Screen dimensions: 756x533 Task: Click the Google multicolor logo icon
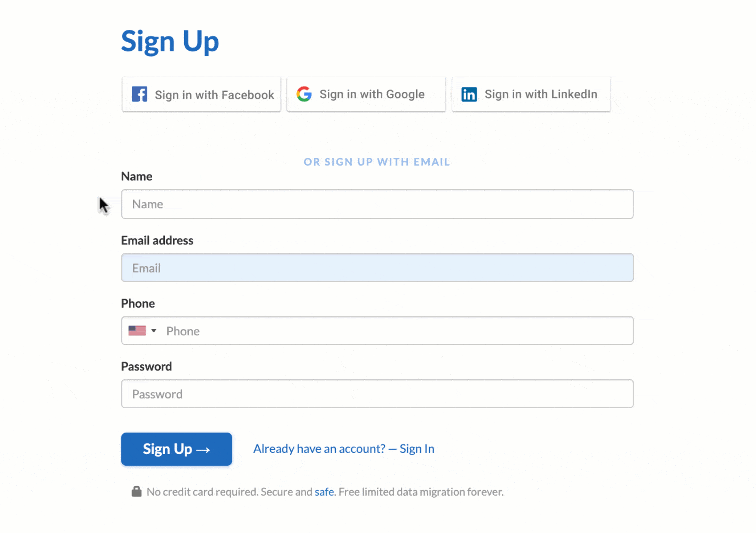305,94
